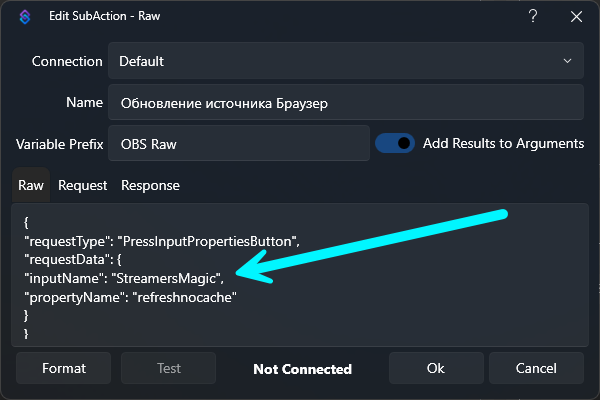This screenshot has width=600, height=400.
Task: Click the Test button
Action: (x=169, y=368)
